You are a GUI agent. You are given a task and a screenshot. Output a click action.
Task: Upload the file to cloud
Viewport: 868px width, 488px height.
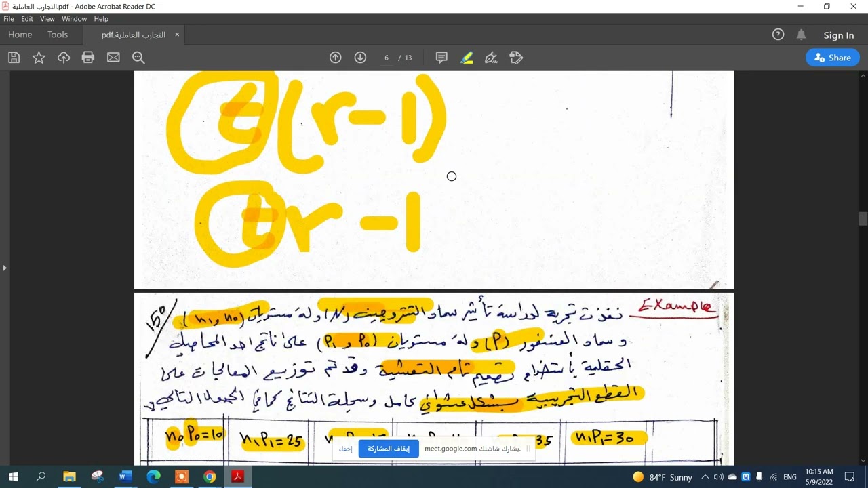(x=64, y=58)
